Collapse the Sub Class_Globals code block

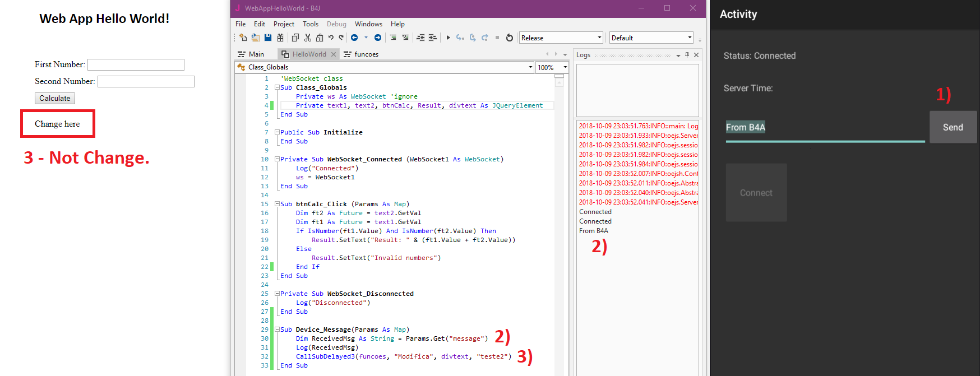point(277,87)
